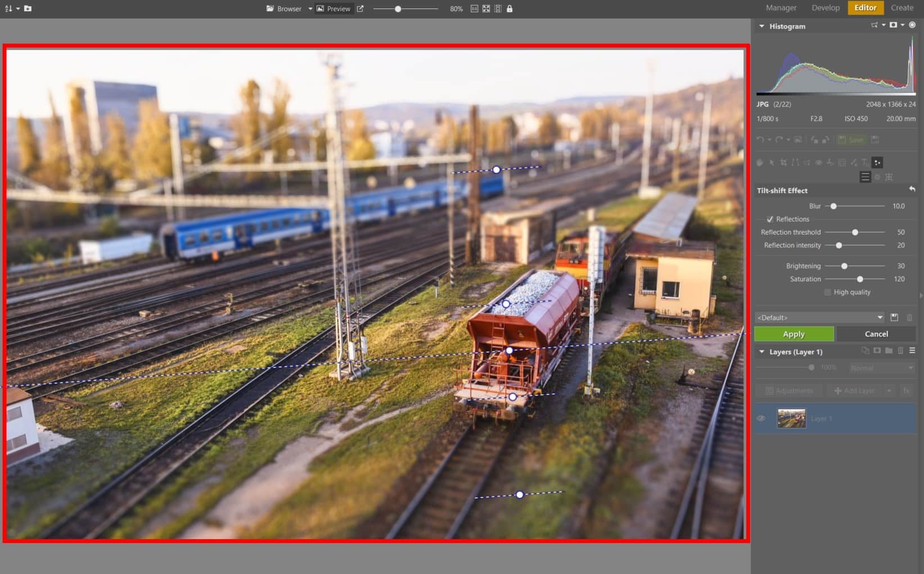Select the Crop tool icon
Viewport: 924px width, 574px height.
783,163
